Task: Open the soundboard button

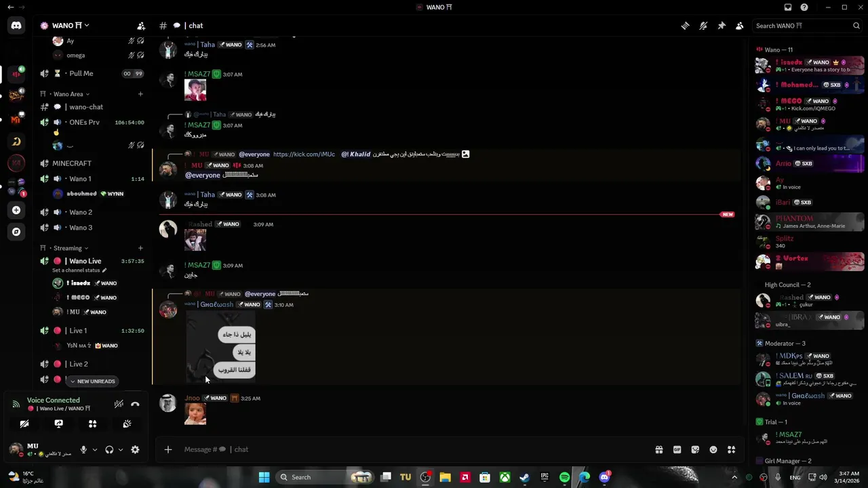Action: [x=127, y=424]
